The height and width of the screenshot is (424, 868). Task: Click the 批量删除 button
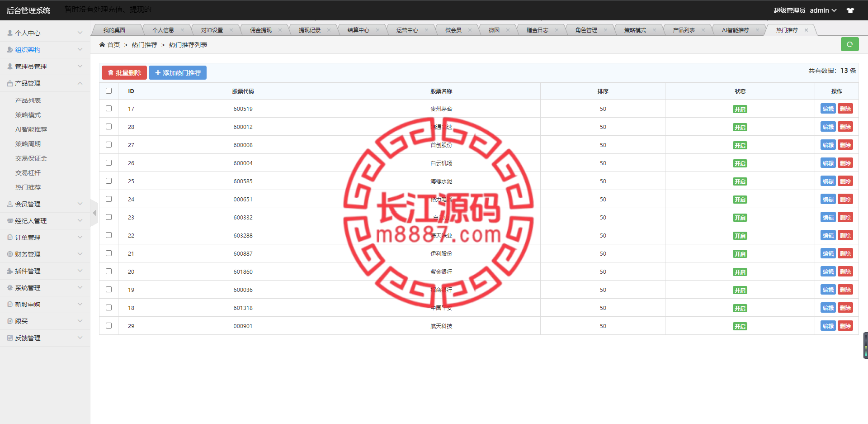coord(124,73)
